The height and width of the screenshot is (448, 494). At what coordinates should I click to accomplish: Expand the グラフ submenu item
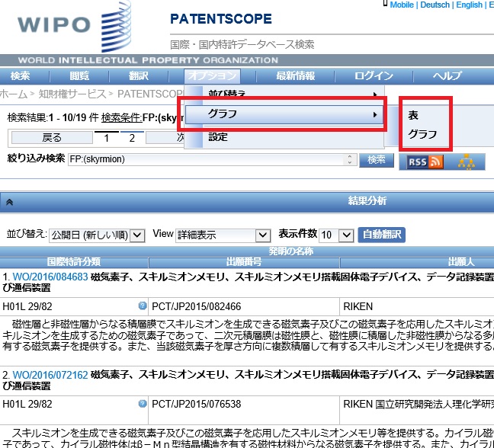click(x=284, y=114)
